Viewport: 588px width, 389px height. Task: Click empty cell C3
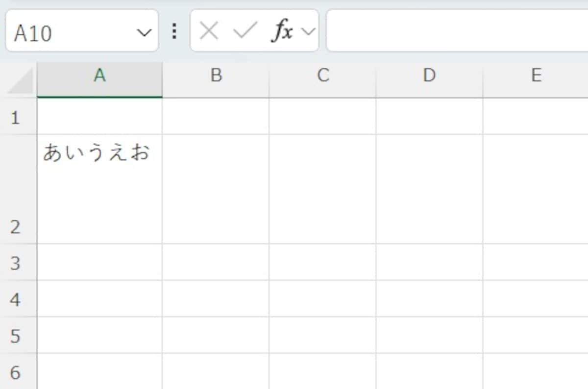322,262
